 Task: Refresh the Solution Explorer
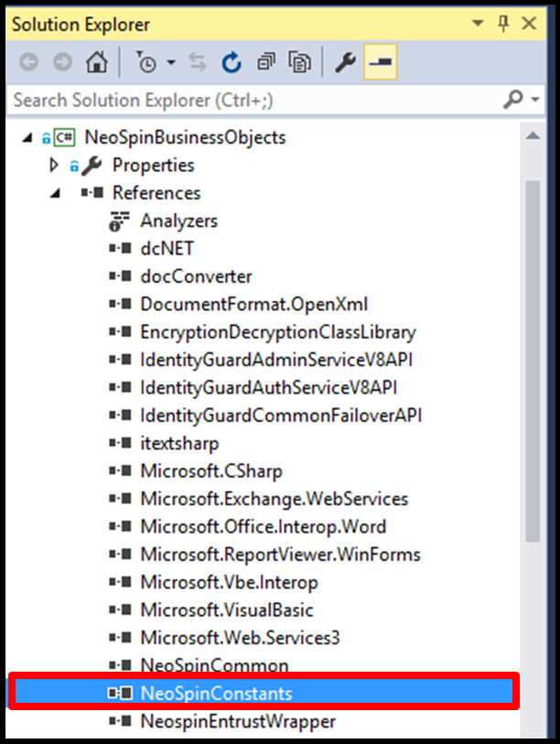click(232, 62)
